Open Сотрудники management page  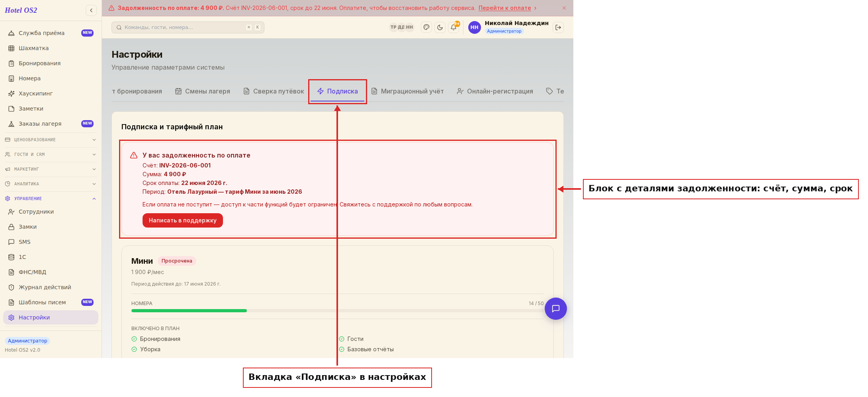(x=51, y=212)
